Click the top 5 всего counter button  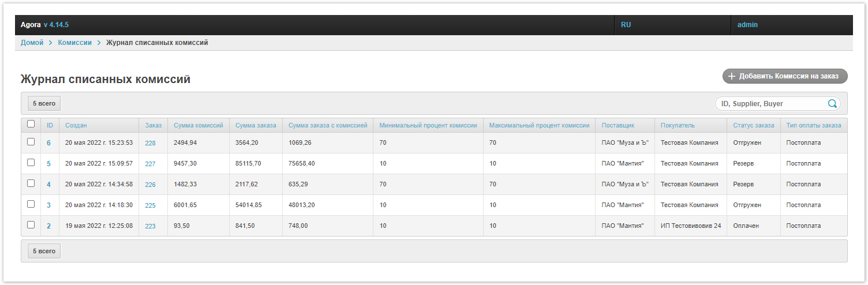click(x=44, y=103)
